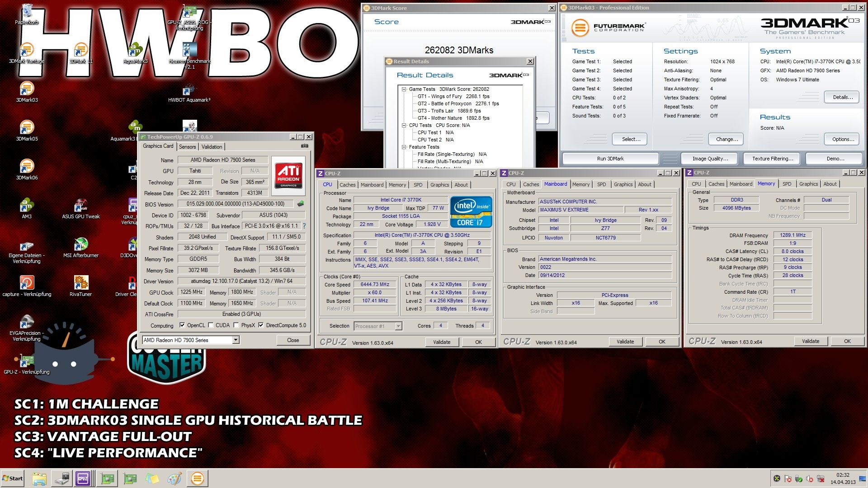Open the Caches tab in CPU-Z CPU window
Image resolution: width=868 pixels, height=488 pixels.
click(347, 185)
